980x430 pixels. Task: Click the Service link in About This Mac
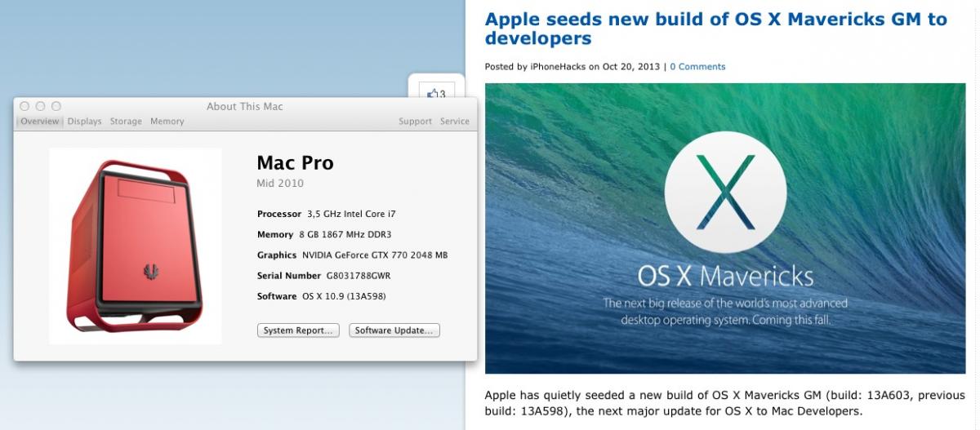pos(455,122)
